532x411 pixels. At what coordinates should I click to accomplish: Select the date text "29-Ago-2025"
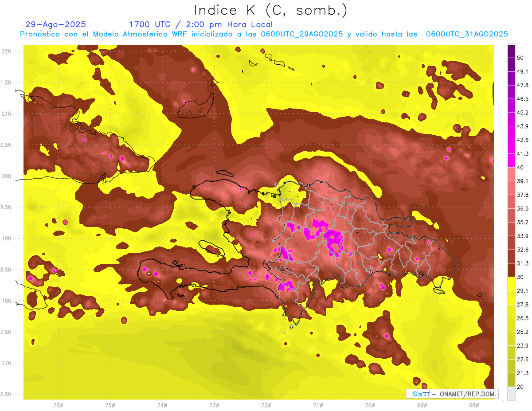56,24
